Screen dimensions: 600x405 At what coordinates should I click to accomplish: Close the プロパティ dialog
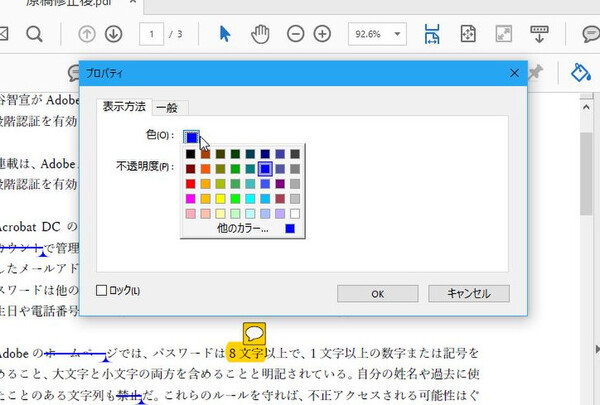point(514,73)
